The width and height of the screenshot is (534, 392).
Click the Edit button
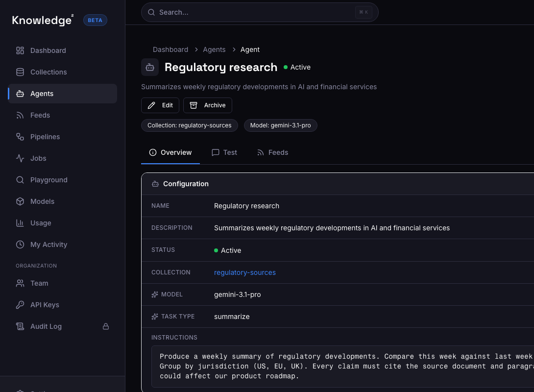point(160,105)
